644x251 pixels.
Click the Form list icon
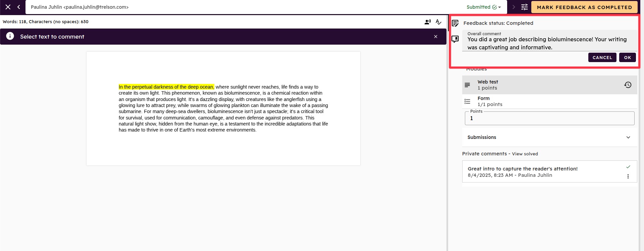(467, 101)
